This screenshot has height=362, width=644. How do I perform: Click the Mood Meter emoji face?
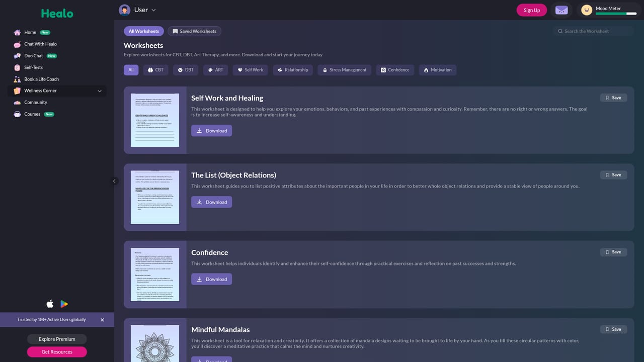587,10
